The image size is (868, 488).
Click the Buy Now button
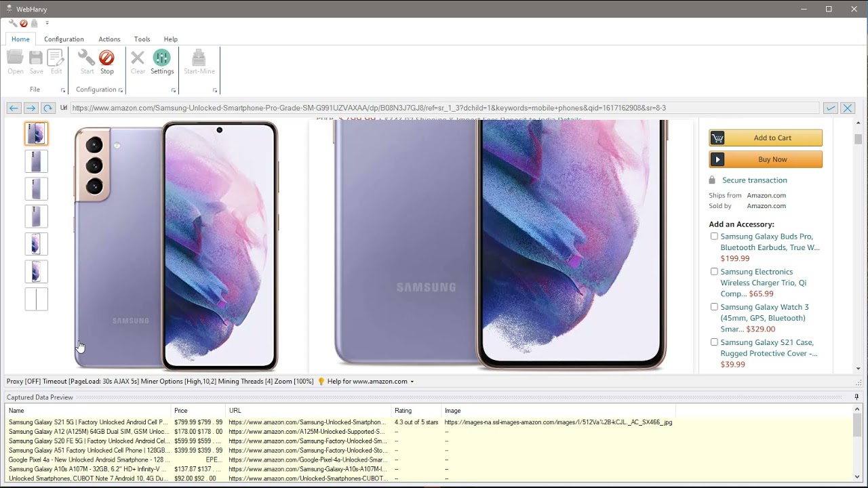click(766, 159)
